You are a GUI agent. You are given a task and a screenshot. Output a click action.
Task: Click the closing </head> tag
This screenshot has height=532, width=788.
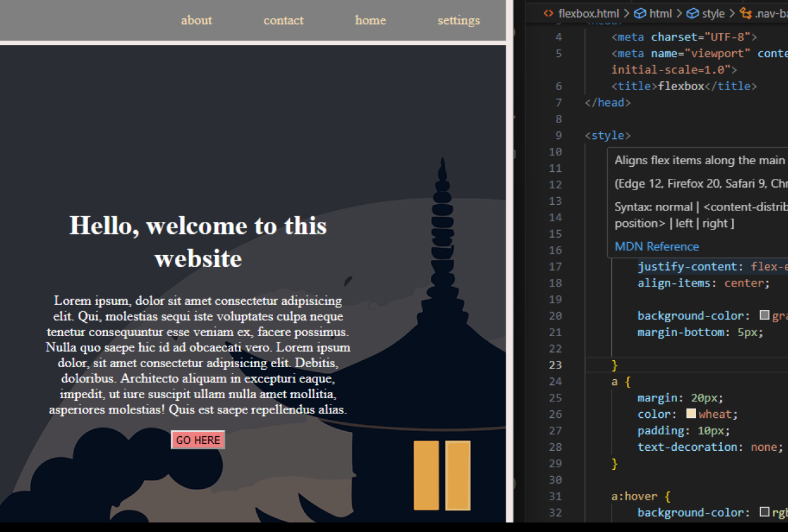pyautogui.click(x=608, y=103)
